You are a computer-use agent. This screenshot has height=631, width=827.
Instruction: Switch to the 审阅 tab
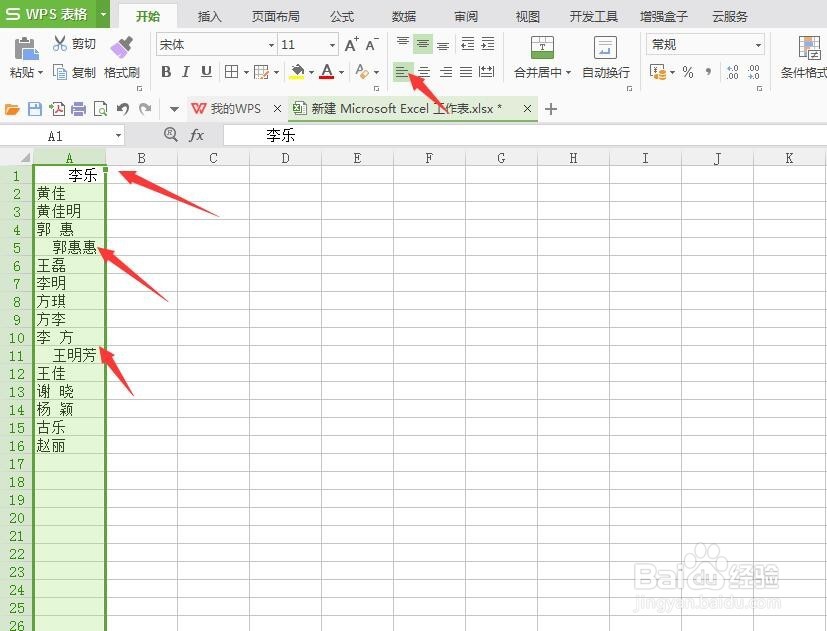[x=466, y=16]
